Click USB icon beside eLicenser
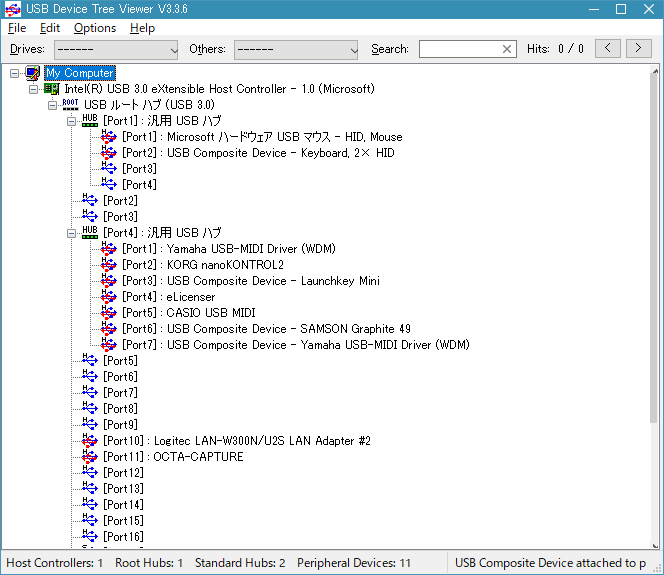This screenshot has width=664, height=575. pos(109,297)
